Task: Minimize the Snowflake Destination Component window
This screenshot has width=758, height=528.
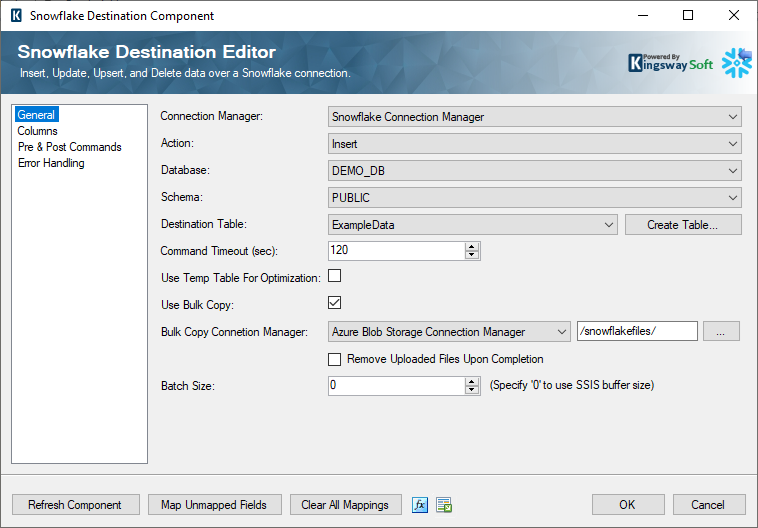Action: click(643, 15)
